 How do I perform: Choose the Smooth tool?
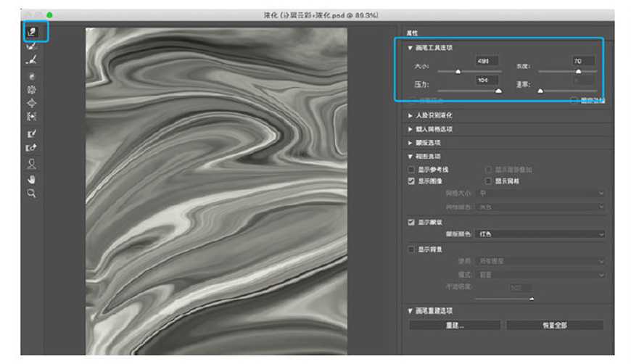32,61
